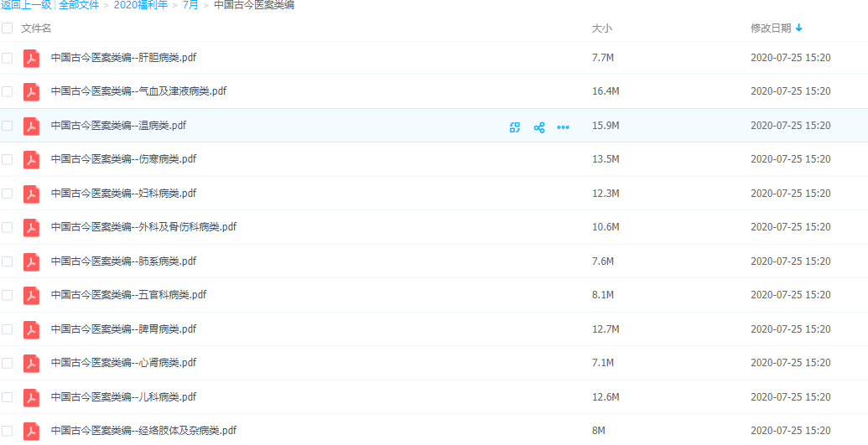This screenshot has width=868, height=445.
Task: Click the 16.4M size value
Action: (606, 91)
